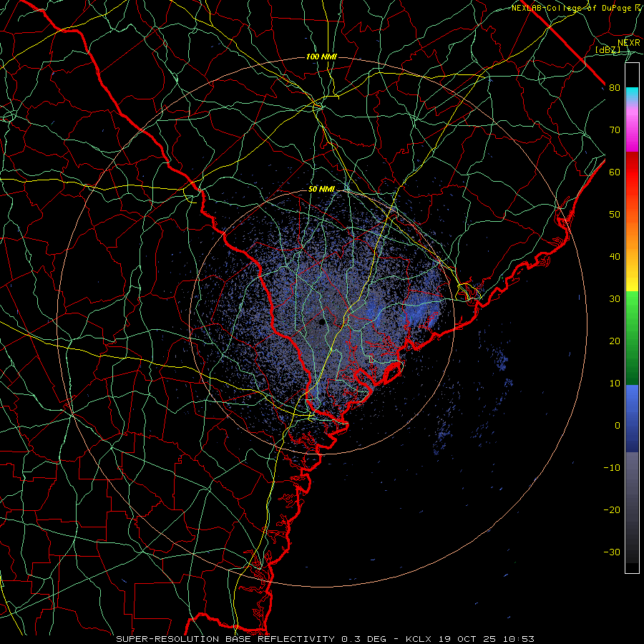
Task: Click the "10:53" timestamp
Action: [x=520, y=639]
